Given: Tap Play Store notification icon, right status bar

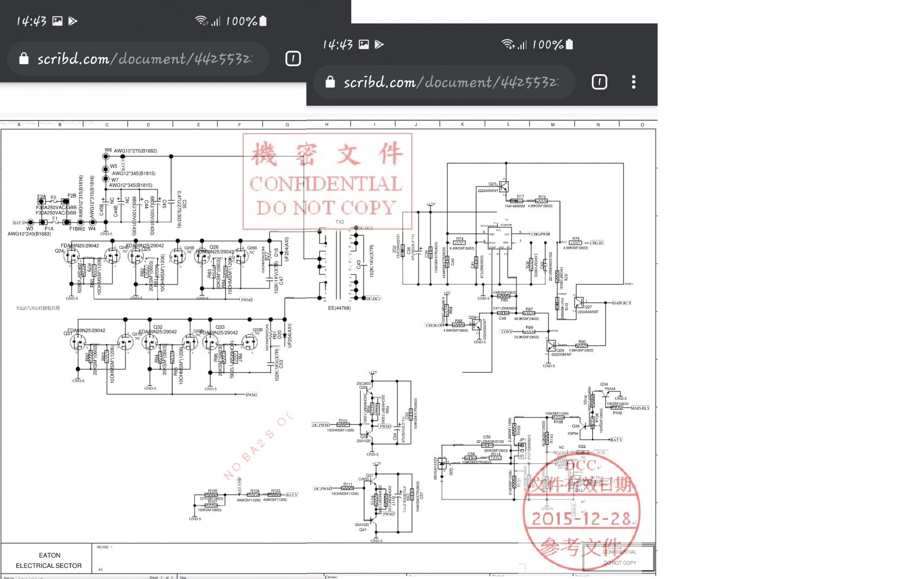Looking at the screenshot, I should pos(379,44).
